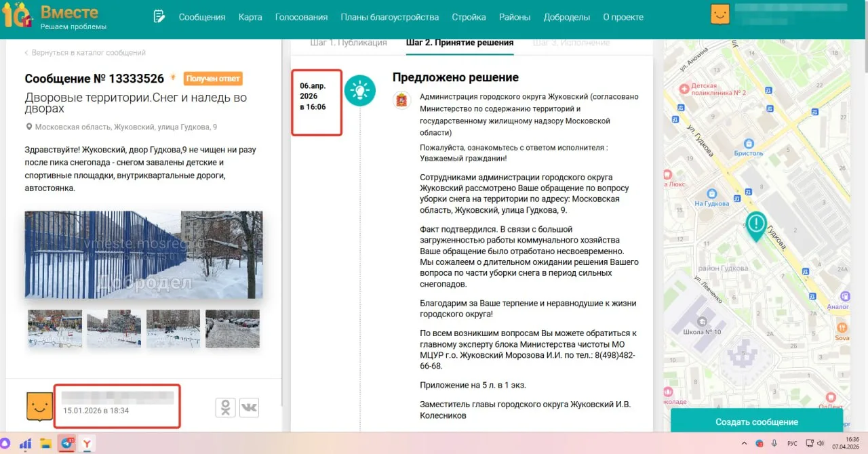Click the date 15.01.2026 в 18:34
Screen dimensions: 868x454
(x=96, y=411)
